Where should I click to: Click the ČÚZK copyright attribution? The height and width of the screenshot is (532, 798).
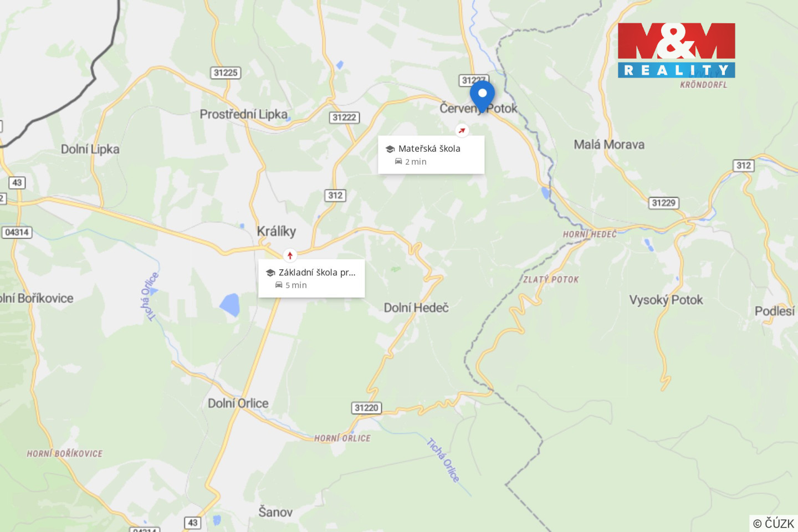pos(774,523)
